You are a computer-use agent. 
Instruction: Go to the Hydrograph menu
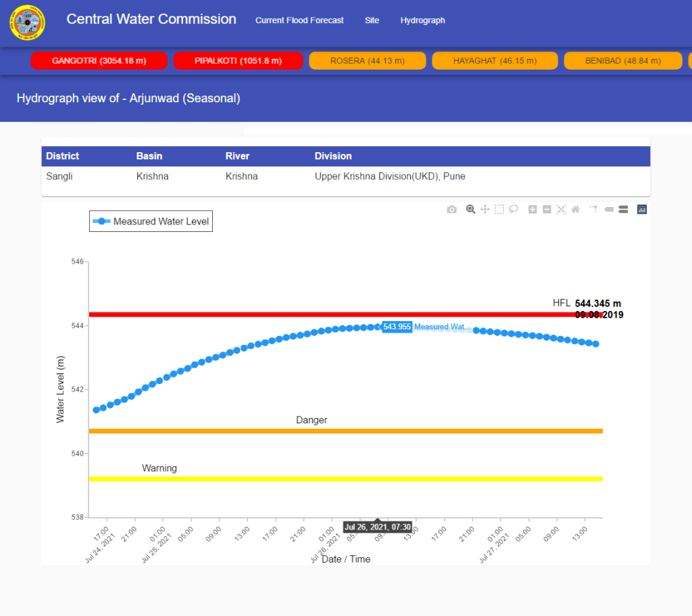point(422,20)
